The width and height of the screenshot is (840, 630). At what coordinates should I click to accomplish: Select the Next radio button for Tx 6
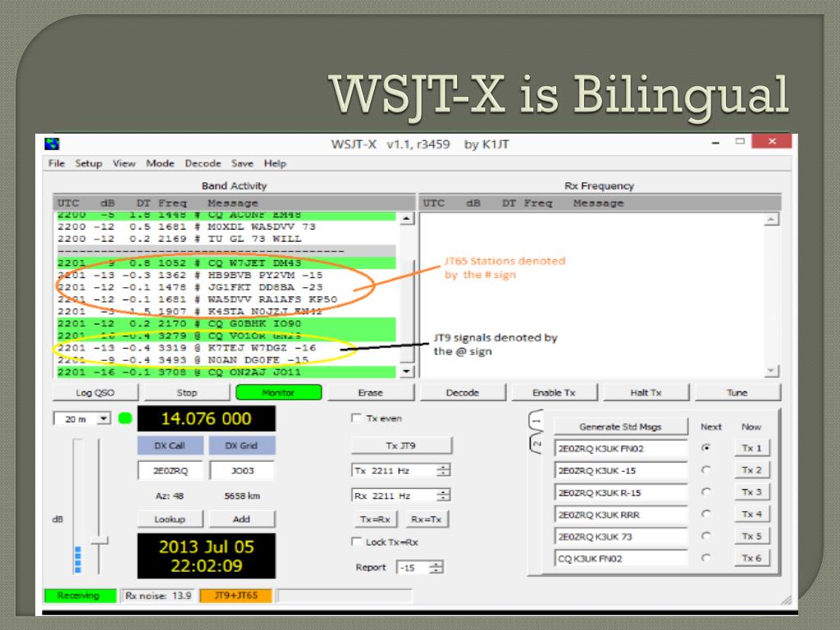pos(706,558)
